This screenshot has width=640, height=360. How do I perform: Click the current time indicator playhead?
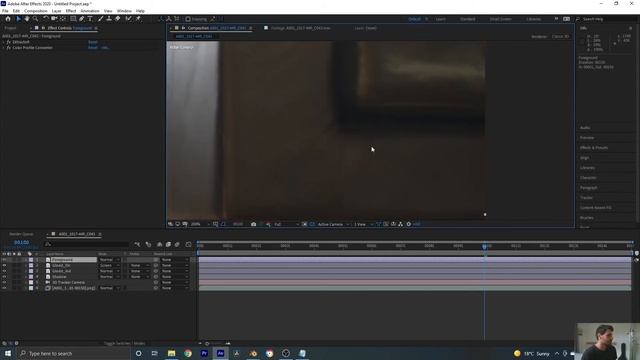coord(484,246)
